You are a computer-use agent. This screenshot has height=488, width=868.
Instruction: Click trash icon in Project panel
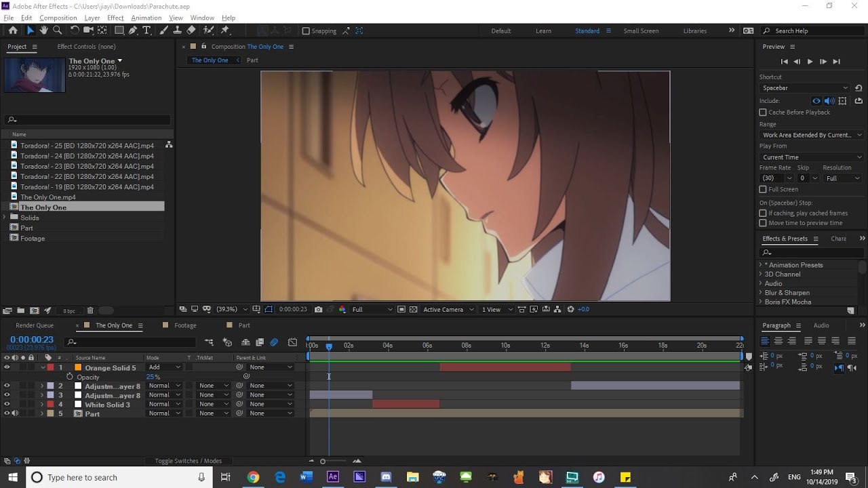(x=90, y=310)
